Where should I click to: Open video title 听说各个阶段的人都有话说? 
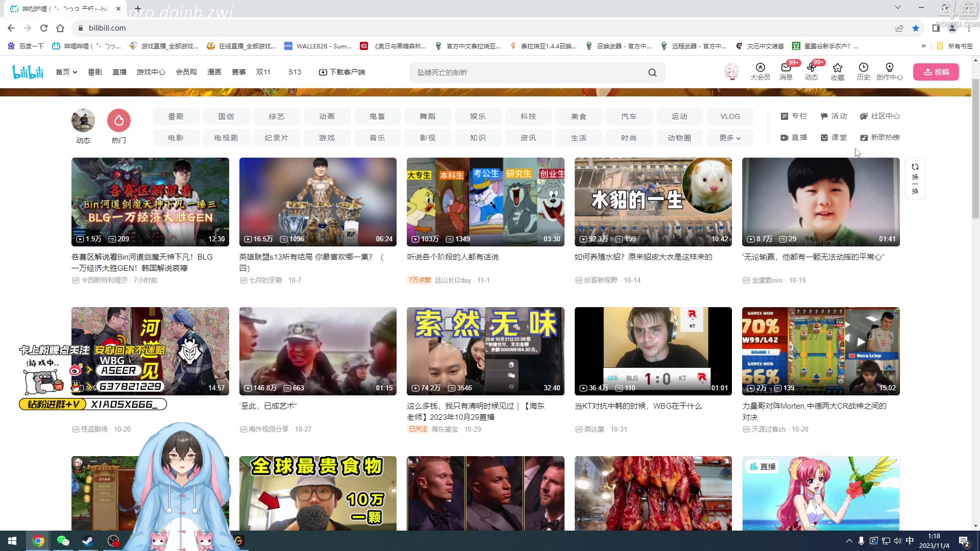453,257
